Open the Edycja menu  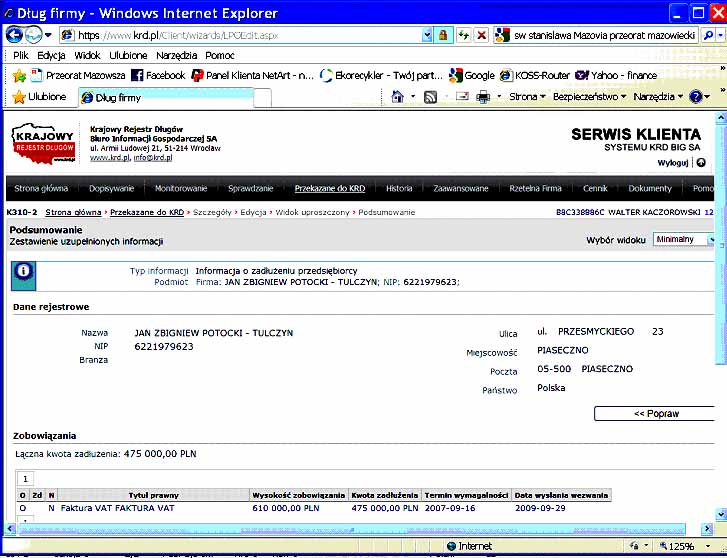click(51, 56)
